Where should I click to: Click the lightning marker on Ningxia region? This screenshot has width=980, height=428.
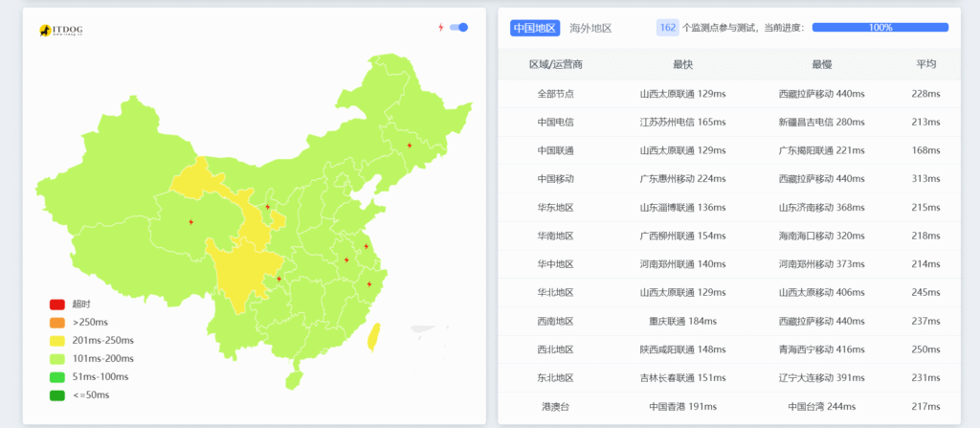click(267, 207)
